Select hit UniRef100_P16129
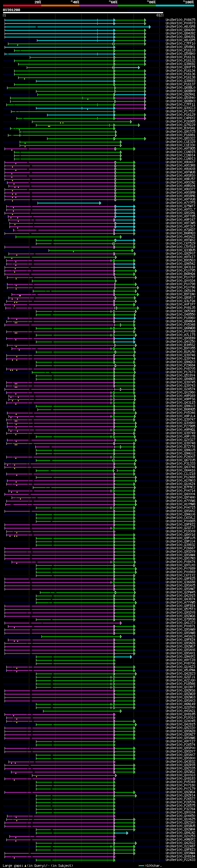 [x=180, y=115]
